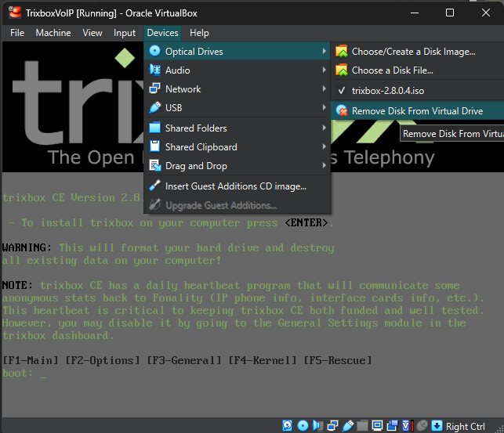Maximize the VirtualBox window
The height and width of the screenshot is (433, 504).
pos(450,13)
